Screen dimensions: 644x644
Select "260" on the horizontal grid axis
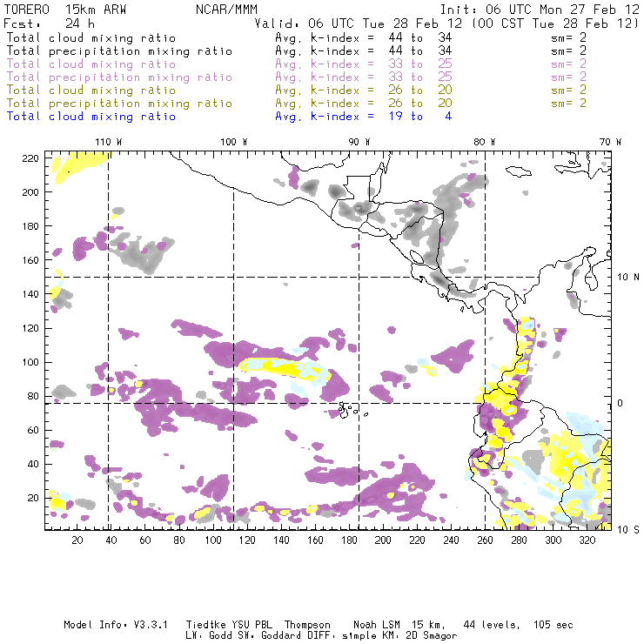(485, 540)
